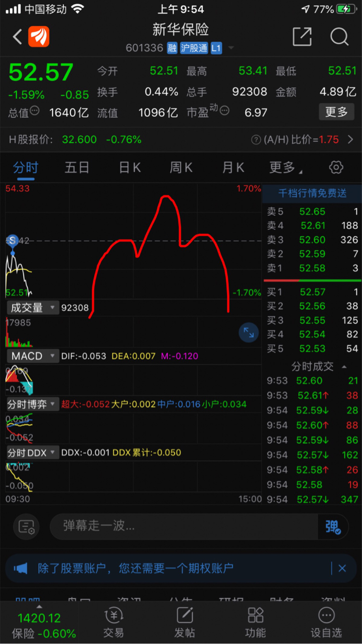The width and height of the screenshot is (362, 644).
Task: Tap the Wi-Fi status icon
Action: (x=77, y=9)
